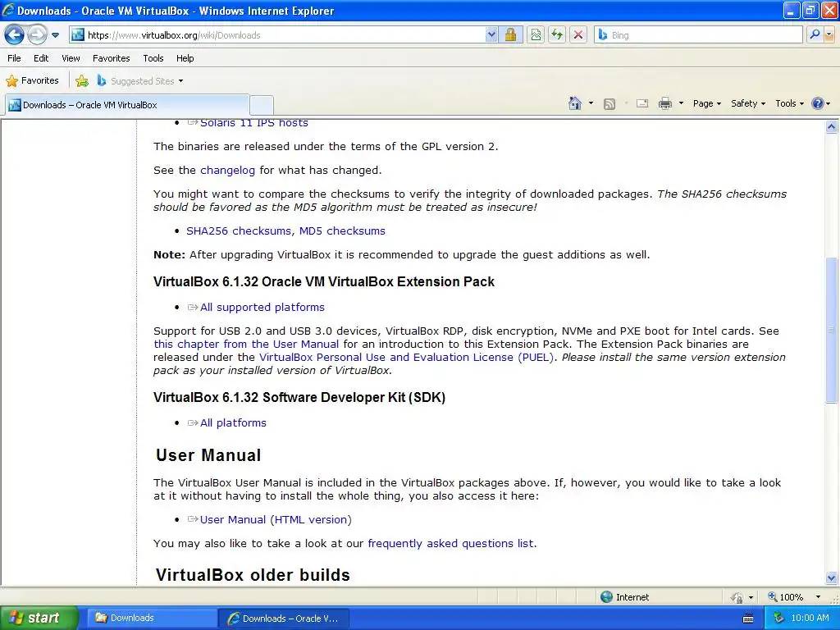Click the privacy/protected mode icon in the status bar
Image resolution: width=840 pixels, height=630 pixels.
(737, 597)
